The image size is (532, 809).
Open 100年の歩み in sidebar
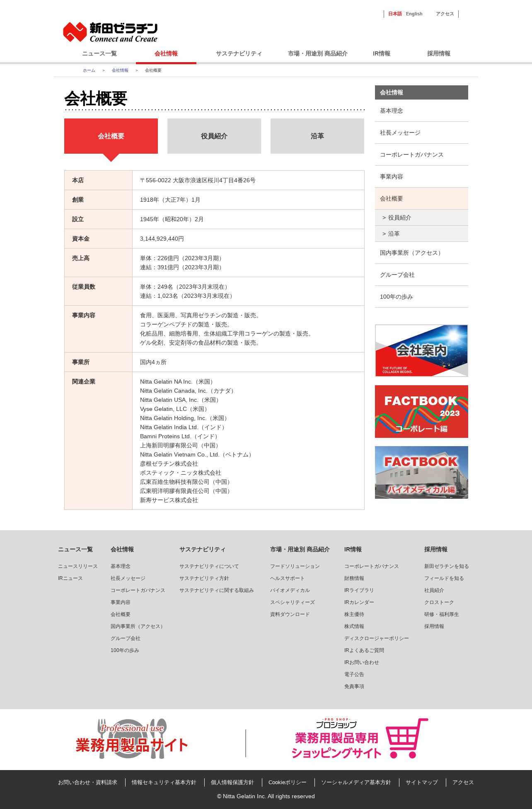pos(421,297)
